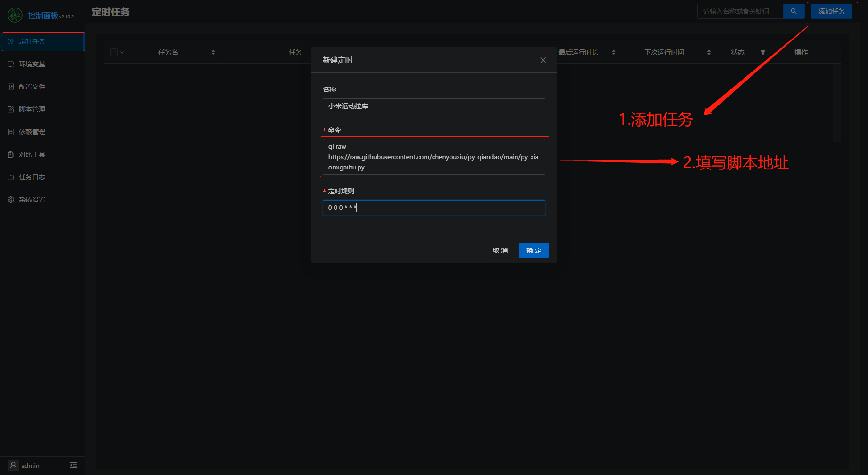Click the admin user avatar icon

[x=13, y=465]
